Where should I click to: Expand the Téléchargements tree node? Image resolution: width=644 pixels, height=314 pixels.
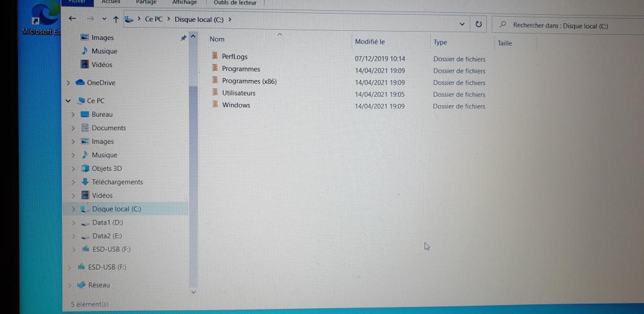point(73,182)
